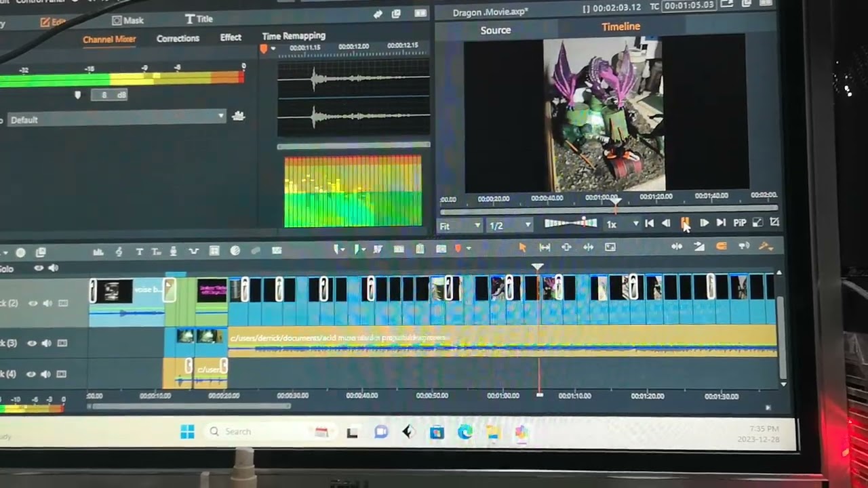
Task: Pause playback with the orange pause button
Action: (x=685, y=222)
